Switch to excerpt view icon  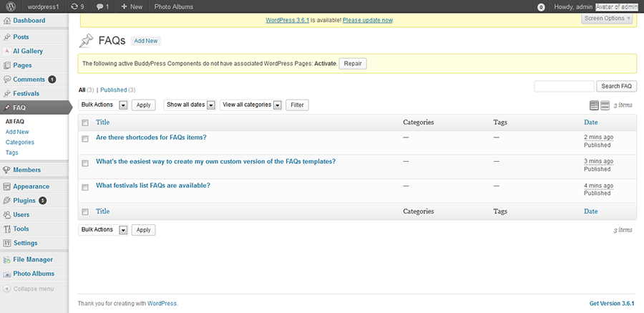605,105
